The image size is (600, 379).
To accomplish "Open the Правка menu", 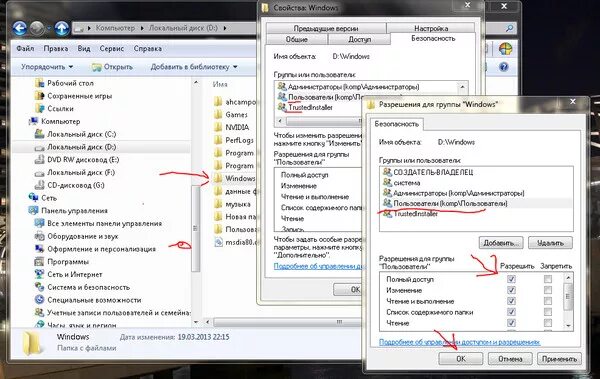I will click(55, 49).
